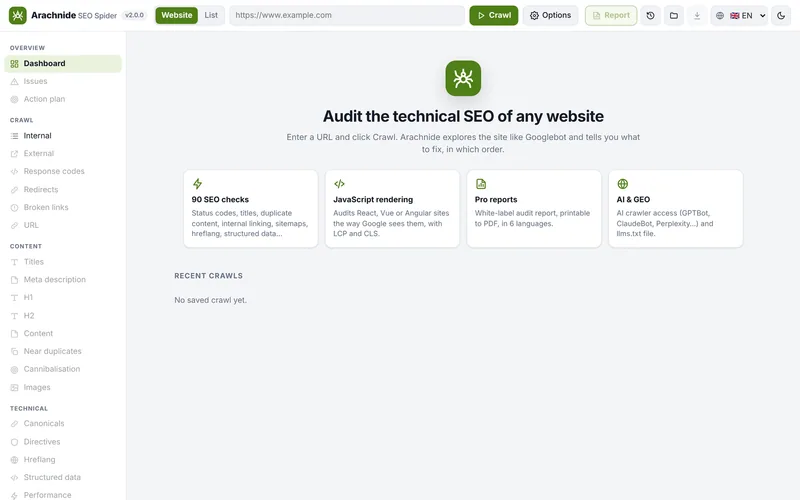This screenshot has width=800, height=500.
Task: Open Issues in sidebar
Action: [63, 81]
